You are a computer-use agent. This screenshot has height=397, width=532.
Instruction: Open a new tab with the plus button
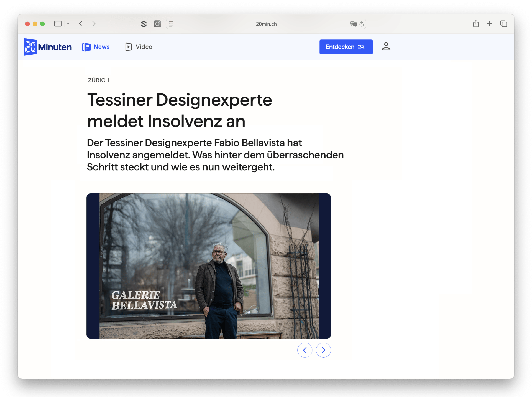point(490,24)
